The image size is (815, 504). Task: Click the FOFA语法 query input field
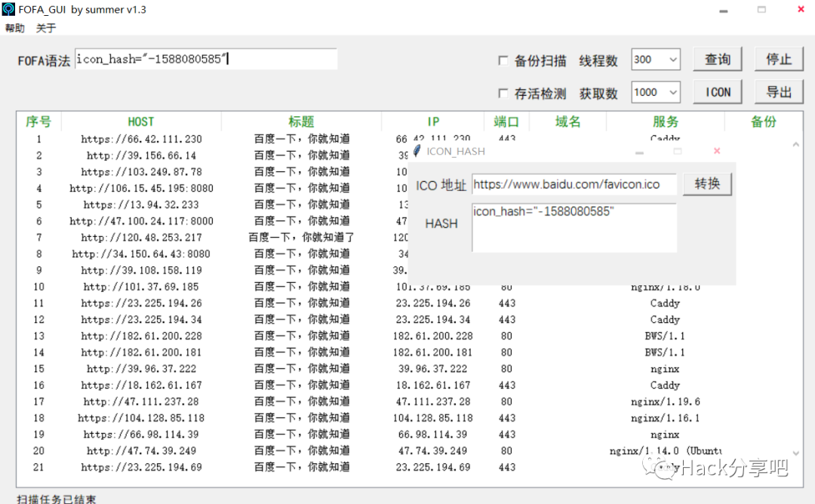pyautogui.click(x=206, y=60)
